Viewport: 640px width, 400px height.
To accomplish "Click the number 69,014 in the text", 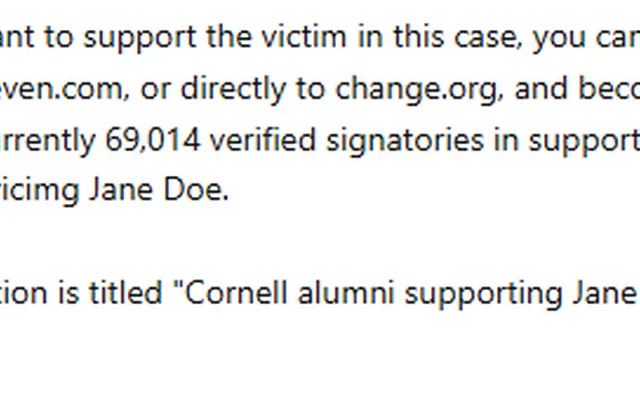I will point(153,140).
